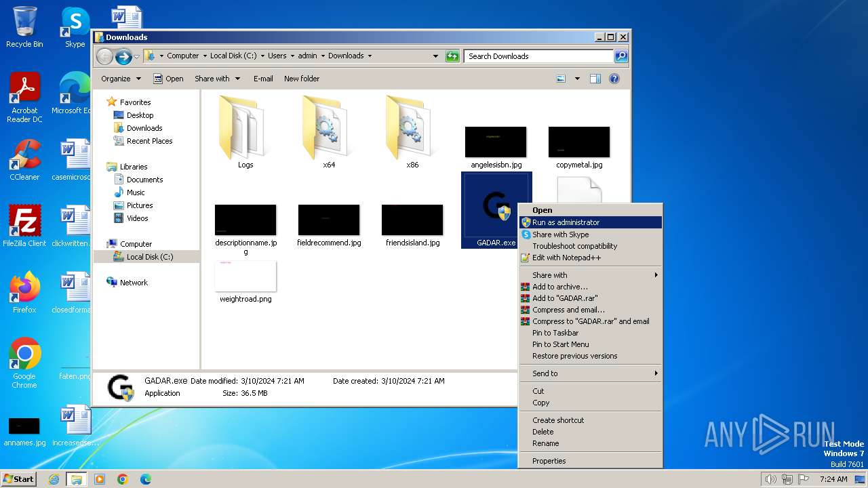Select weightroad.png file

tap(245, 282)
